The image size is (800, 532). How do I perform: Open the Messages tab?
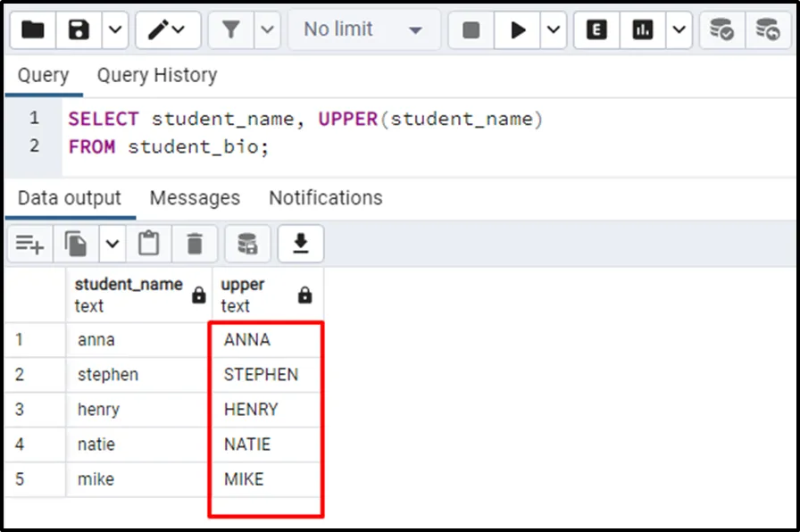tap(195, 198)
